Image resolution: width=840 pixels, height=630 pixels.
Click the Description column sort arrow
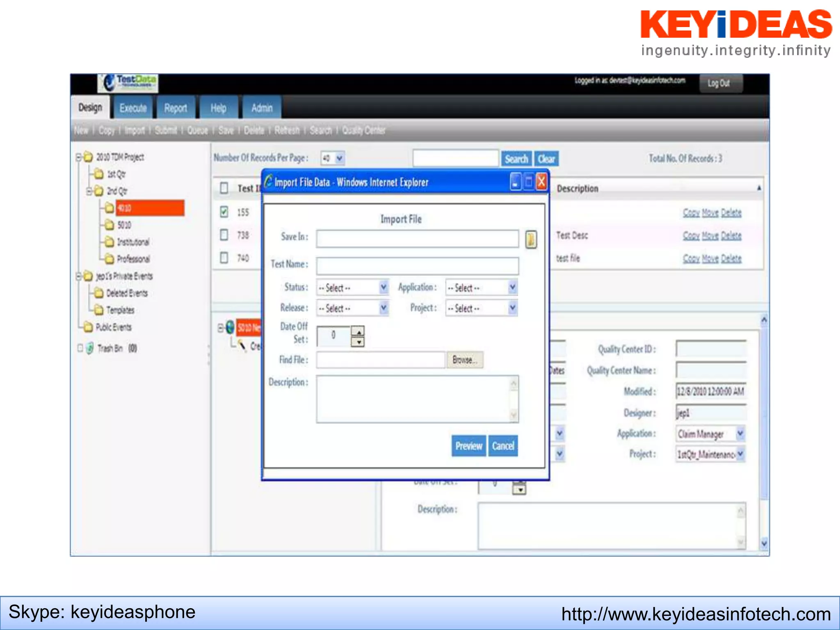759,188
